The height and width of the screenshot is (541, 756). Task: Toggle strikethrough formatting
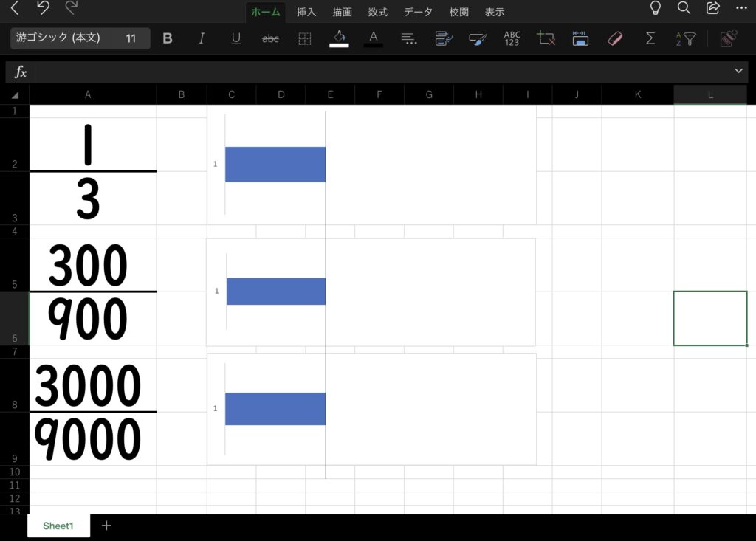click(x=270, y=38)
